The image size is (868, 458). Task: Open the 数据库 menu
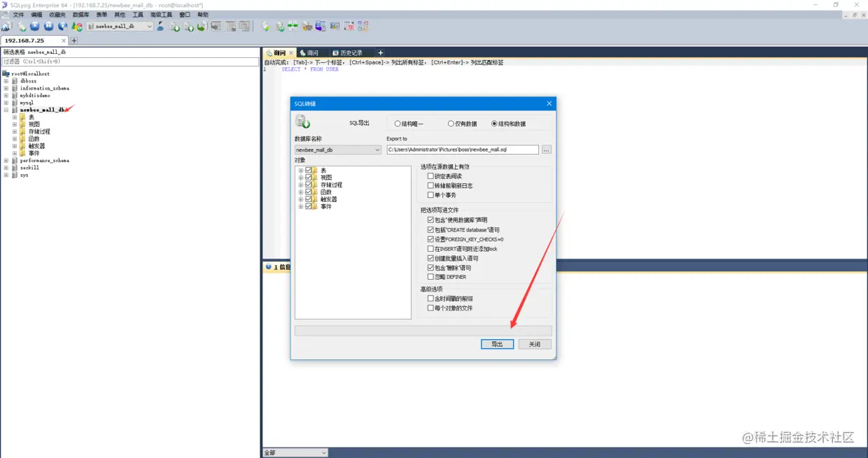[80, 15]
